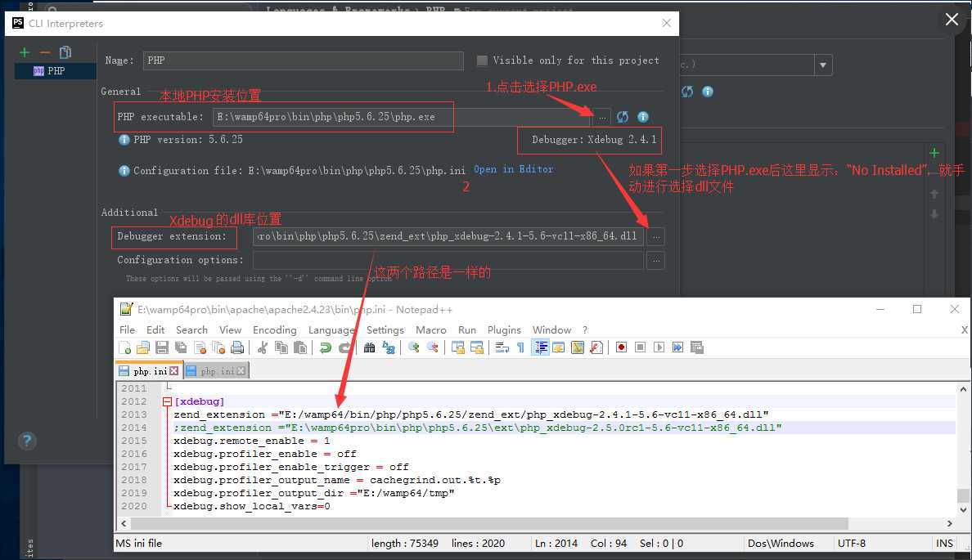Screen dimensions: 972x560
Task: Click line number 2013 in the margin
Action: point(134,414)
